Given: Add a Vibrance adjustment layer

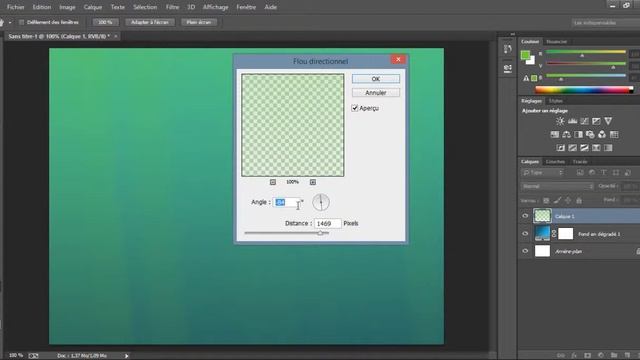Looking at the screenshot, I should 608,121.
